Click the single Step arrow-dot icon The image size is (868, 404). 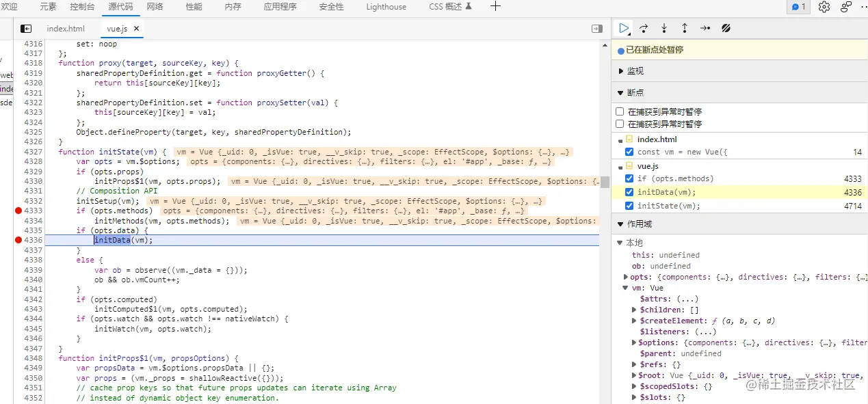pyautogui.click(x=705, y=28)
